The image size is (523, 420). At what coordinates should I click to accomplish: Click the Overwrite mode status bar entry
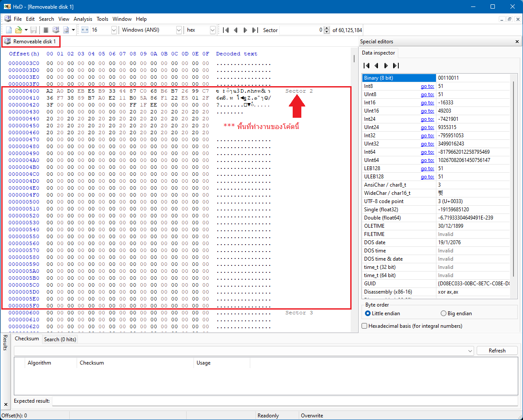(312, 416)
